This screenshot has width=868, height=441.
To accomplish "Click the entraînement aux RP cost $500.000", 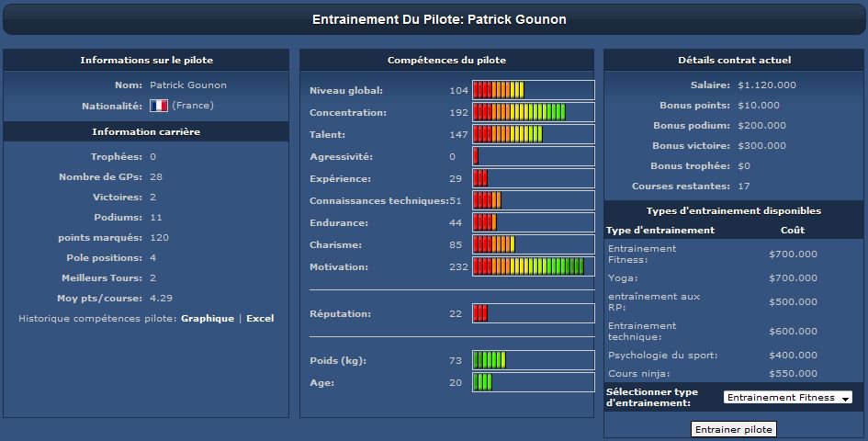I will (793, 301).
